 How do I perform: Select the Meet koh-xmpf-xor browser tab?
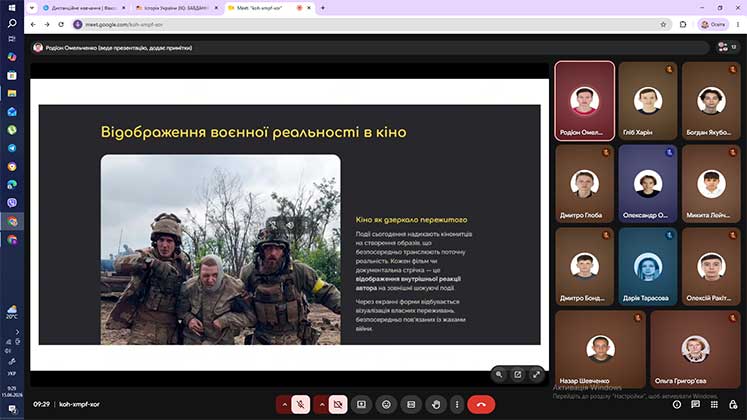(269, 8)
